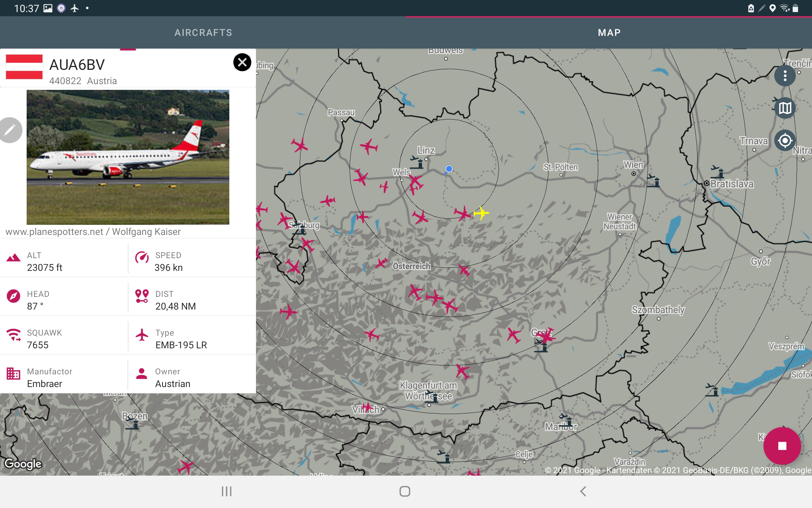The image size is (812, 508).
Task: Switch to the MAP tab
Action: (x=609, y=33)
